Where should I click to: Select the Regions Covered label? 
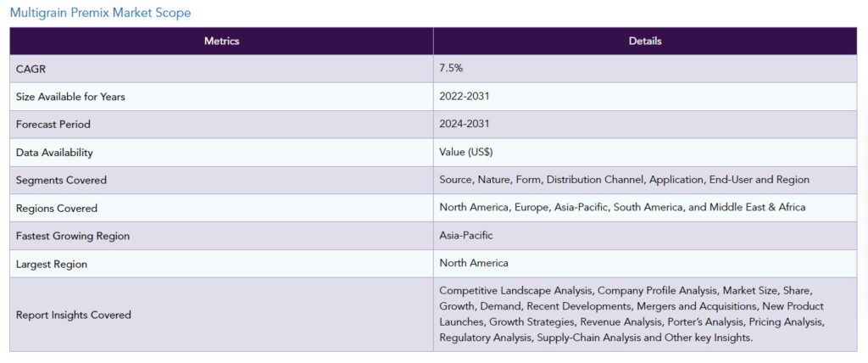tap(57, 209)
